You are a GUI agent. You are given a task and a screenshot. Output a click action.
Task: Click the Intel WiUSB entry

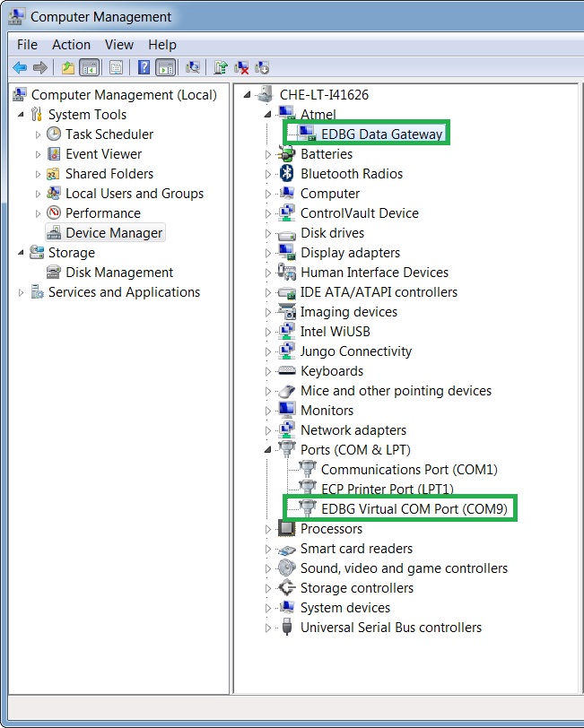335,332
